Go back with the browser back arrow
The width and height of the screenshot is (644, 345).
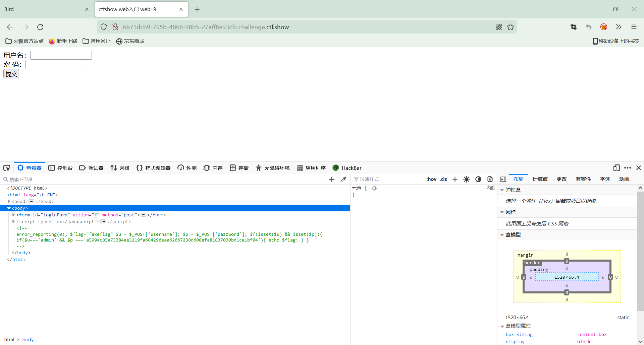coord(10,27)
